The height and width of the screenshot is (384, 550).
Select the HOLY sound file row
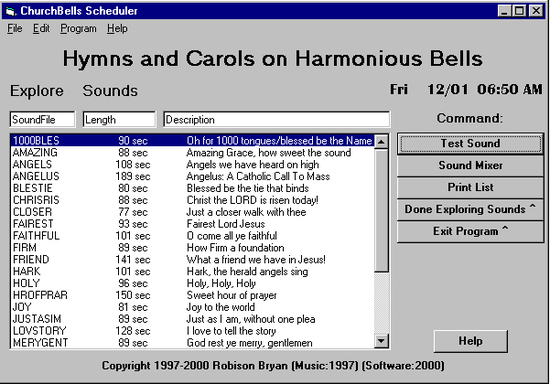point(192,283)
